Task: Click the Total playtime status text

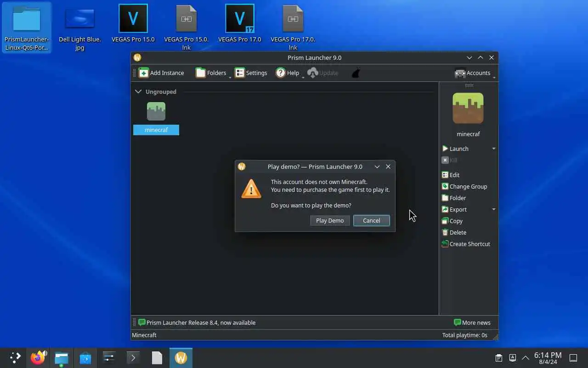Action: coord(464,335)
